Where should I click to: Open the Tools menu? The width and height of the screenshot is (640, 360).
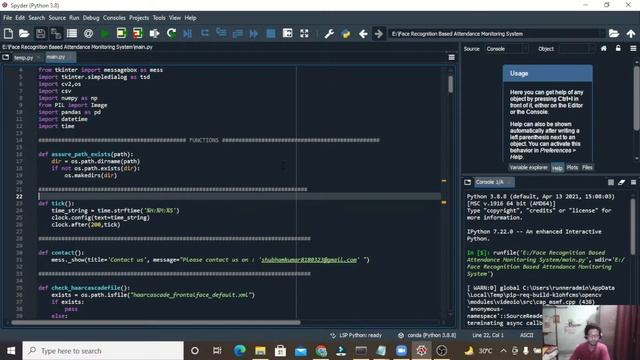pos(159,18)
